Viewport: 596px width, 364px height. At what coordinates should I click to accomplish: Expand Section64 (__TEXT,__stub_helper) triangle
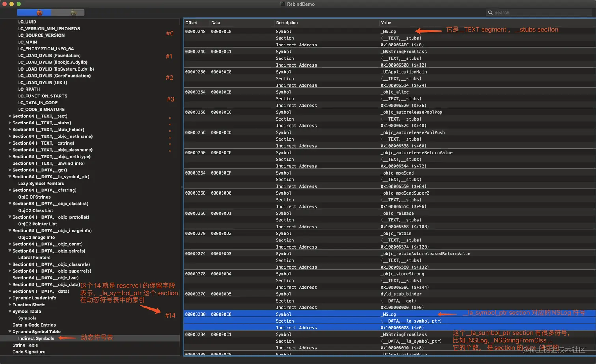tap(10, 130)
